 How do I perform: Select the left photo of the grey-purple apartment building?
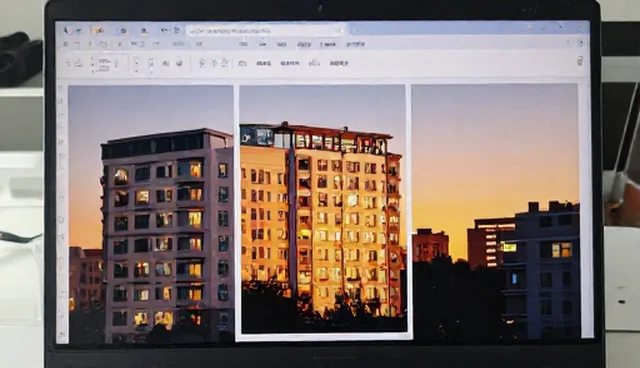(151, 214)
